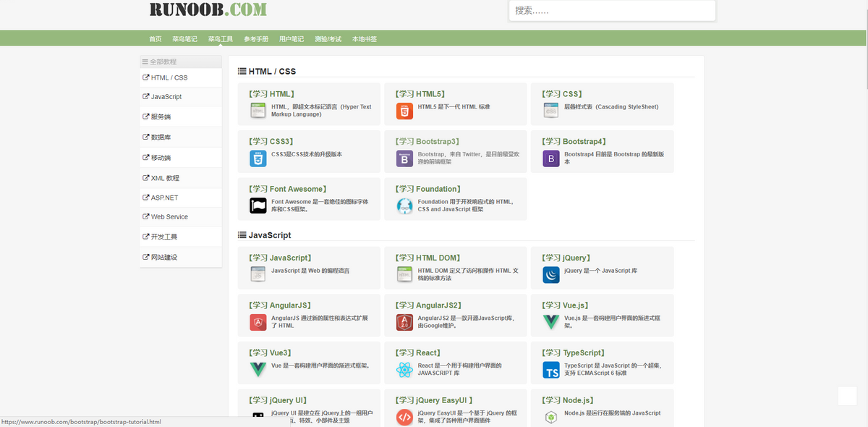868x427 pixels.
Task: Open the 【学习 Vue.js】 title link
Action: pos(566,305)
